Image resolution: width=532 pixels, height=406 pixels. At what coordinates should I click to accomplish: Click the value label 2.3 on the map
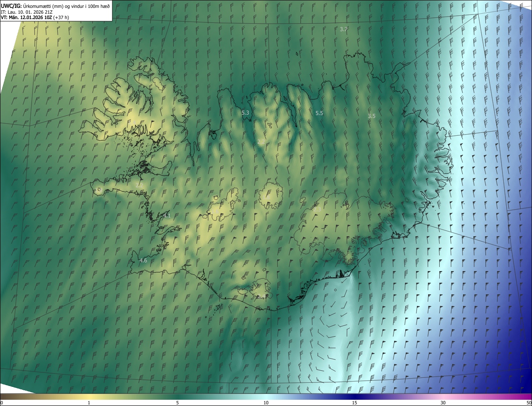point(317,210)
